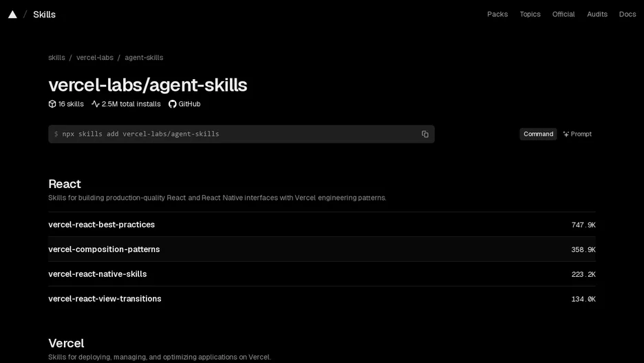Click the Vercel section description text

point(160,357)
